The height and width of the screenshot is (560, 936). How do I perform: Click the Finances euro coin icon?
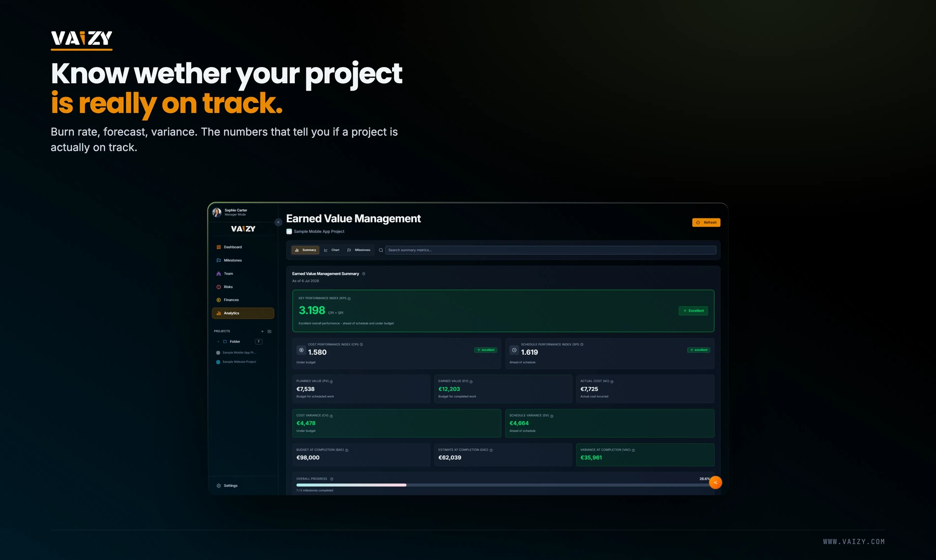pos(218,300)
